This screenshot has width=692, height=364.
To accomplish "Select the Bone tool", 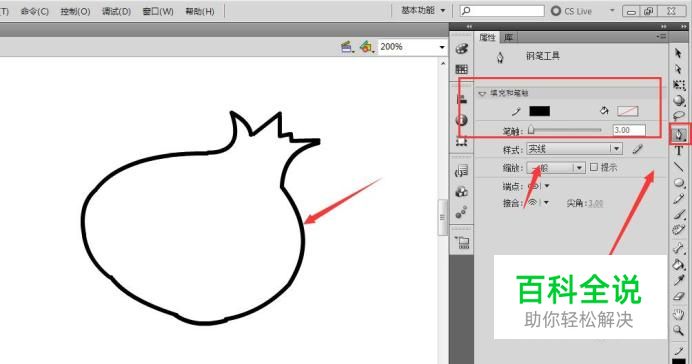I will [x=679, y=248].
